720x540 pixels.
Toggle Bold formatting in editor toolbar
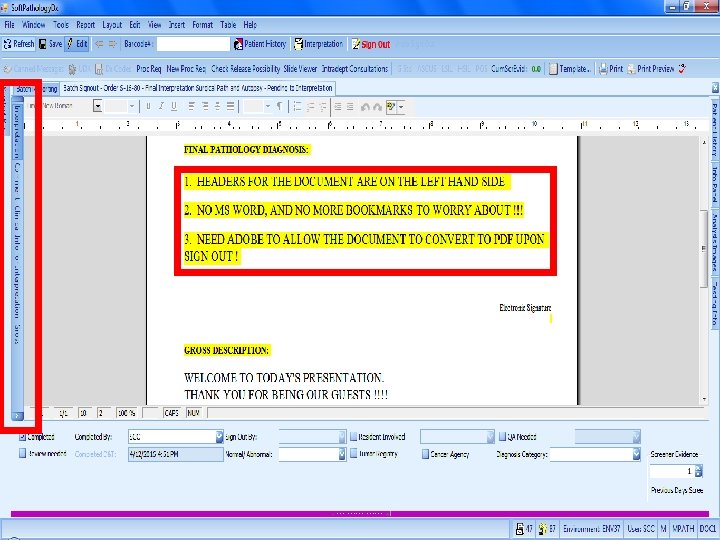[x=148, y=107]
